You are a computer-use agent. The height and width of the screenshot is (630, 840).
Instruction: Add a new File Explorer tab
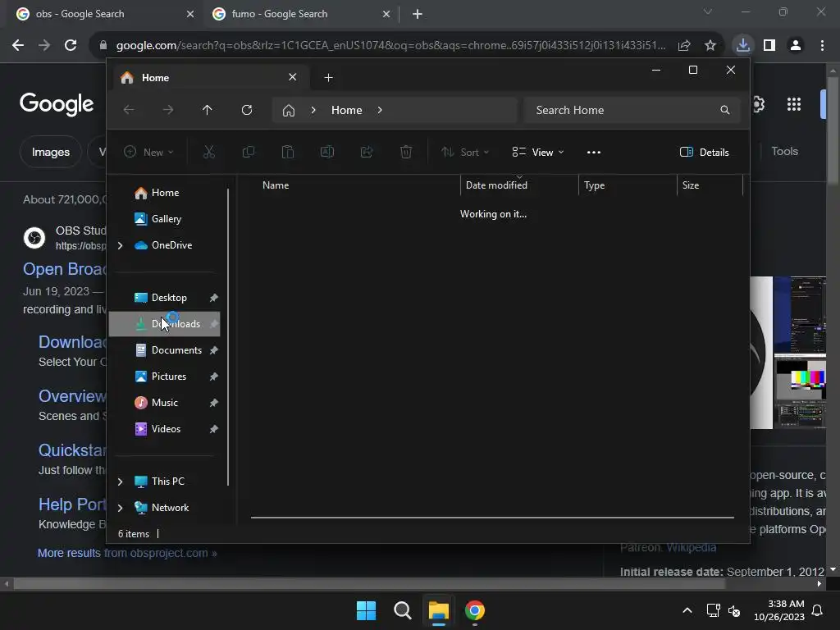tap(328, 78)
